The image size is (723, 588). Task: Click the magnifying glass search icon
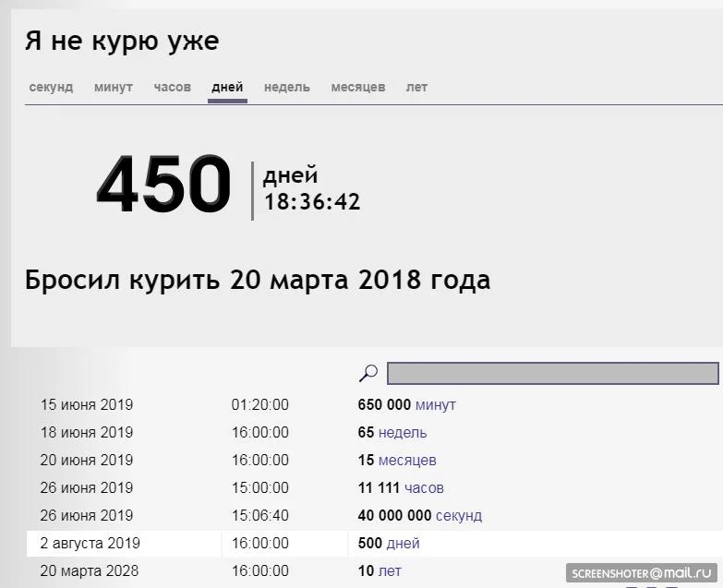coord(368,373)
